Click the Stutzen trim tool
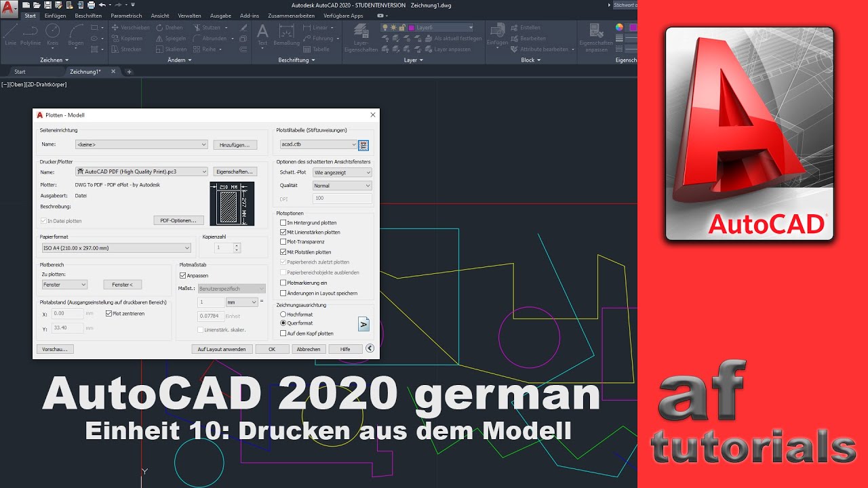 tap(207, 28)
